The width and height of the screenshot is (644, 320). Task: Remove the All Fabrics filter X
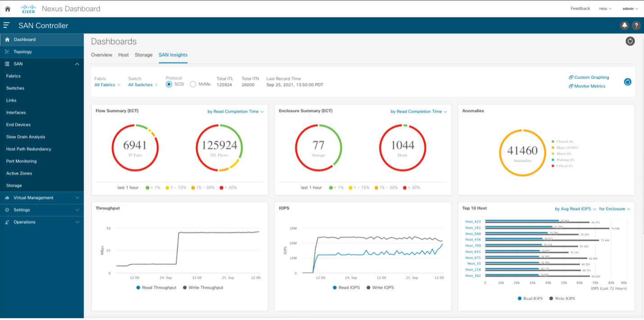pyautogui.click(x=119, y=85)
